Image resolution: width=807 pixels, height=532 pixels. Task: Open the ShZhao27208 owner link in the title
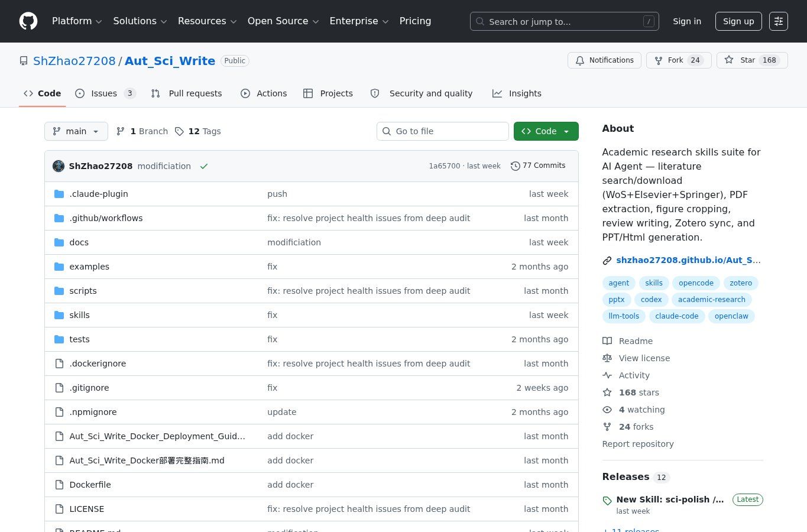[74, 61]
